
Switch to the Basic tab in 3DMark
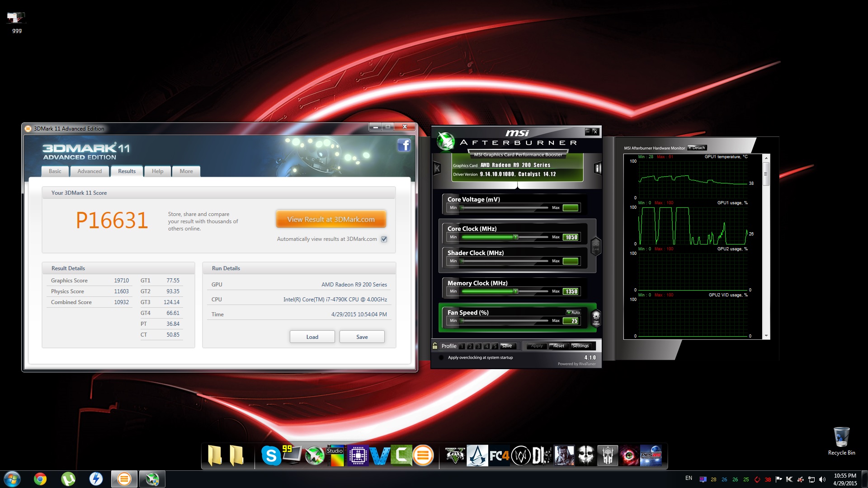(55, 171)
